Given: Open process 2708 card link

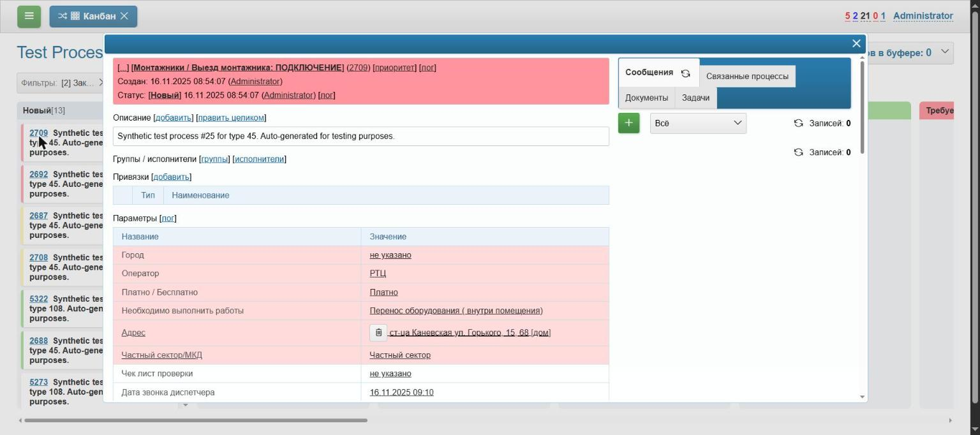Looking at the screenshot, I should pos(38,258).
